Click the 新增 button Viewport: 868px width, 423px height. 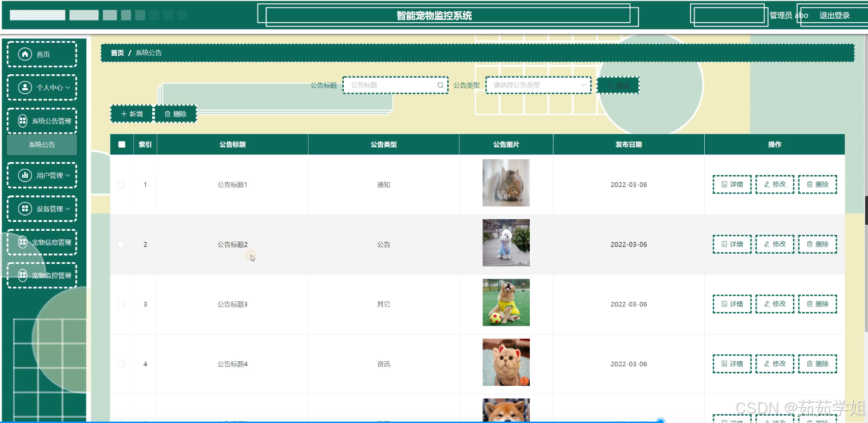132,114
